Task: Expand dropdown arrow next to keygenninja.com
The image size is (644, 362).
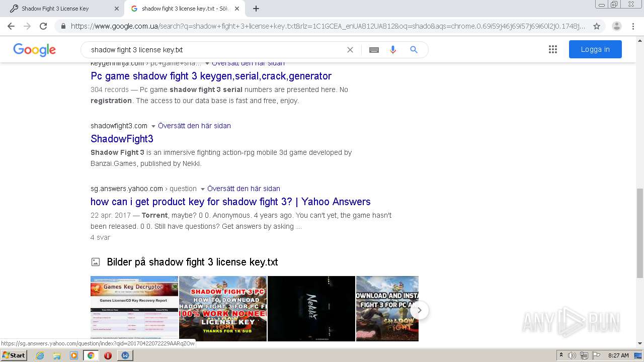Action: (207, 64)
